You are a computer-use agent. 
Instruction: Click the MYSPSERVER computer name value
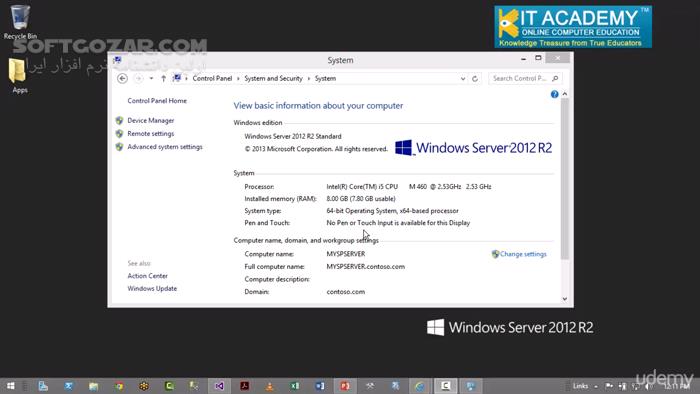[x=346, y=254]
